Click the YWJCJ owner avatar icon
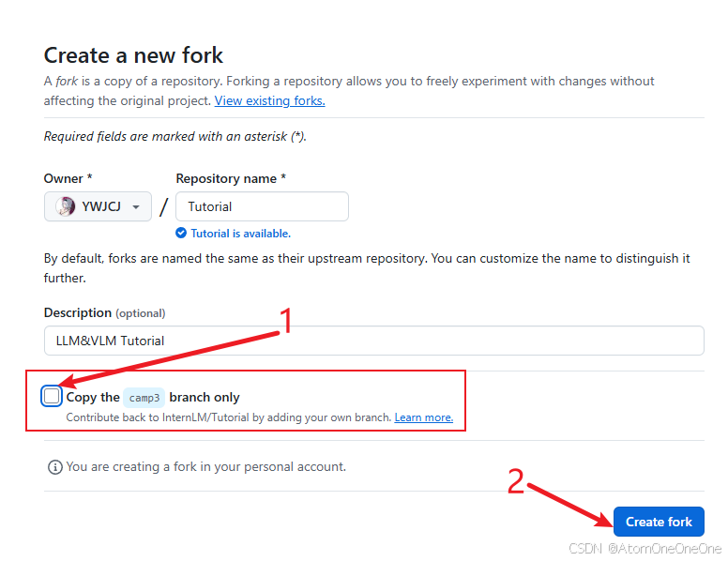This screenshot has width=728, height=561. click(x=66, y=206)
